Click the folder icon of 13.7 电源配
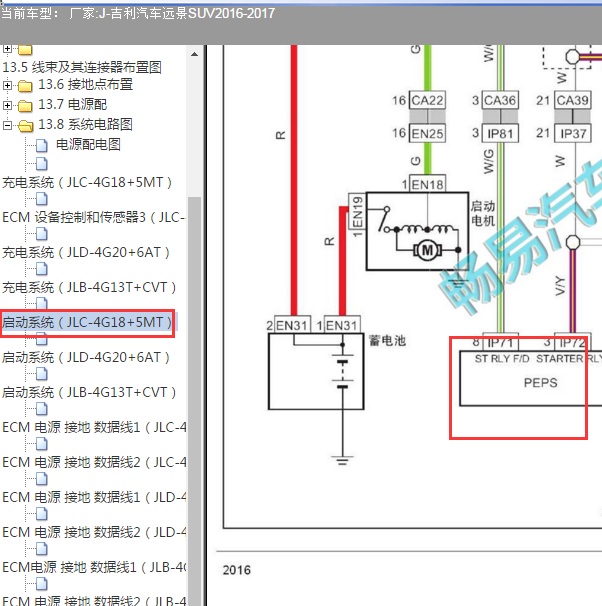602x606 pixels. 25,106
